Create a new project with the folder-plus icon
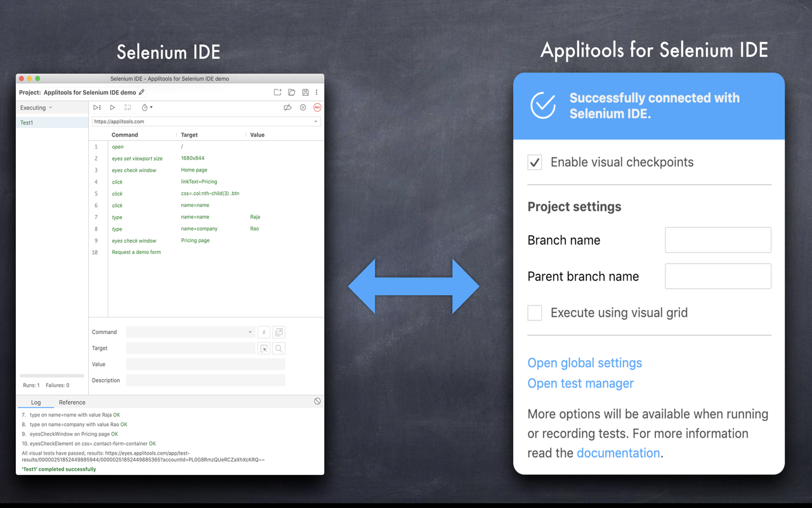Viewport: 812px width, 508px height. [277, 93]
